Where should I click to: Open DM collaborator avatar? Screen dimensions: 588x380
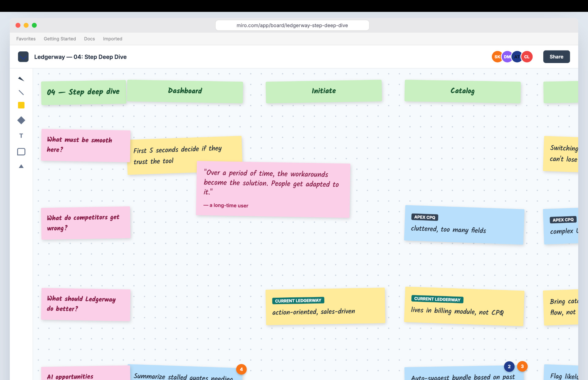pyautogui.click(x=507, y=57)
